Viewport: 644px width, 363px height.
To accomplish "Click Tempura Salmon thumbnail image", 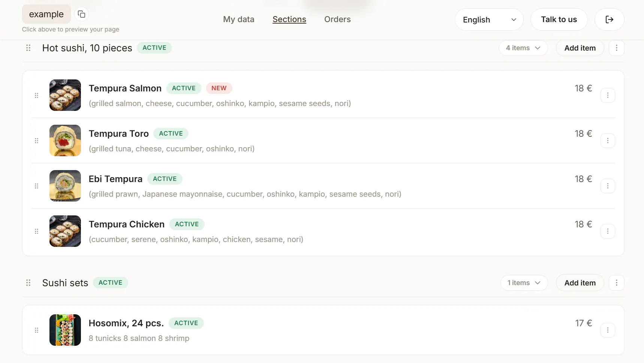I will (x=65, y=95).
